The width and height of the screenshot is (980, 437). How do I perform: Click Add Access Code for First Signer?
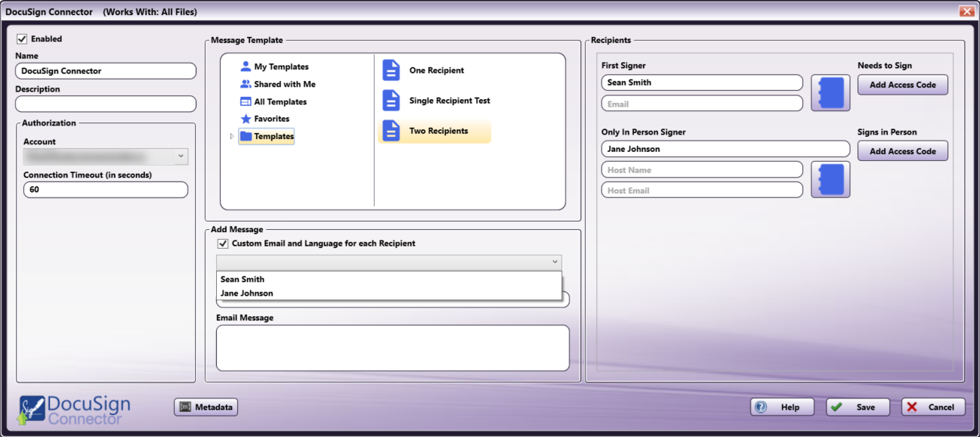(x=903, y=85)
